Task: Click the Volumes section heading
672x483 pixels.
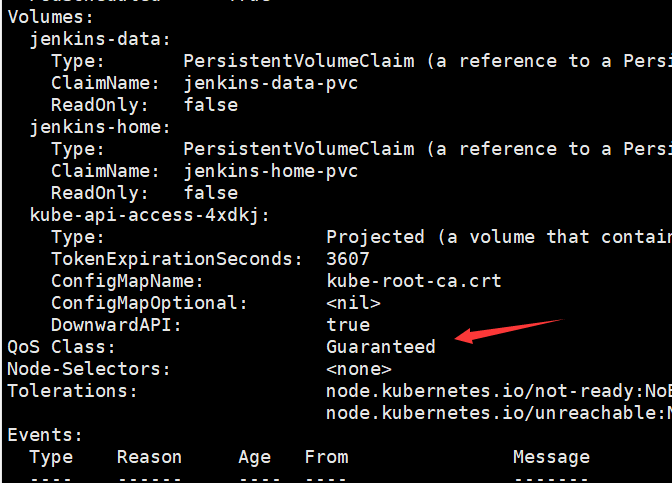Action: click(50, 17)
